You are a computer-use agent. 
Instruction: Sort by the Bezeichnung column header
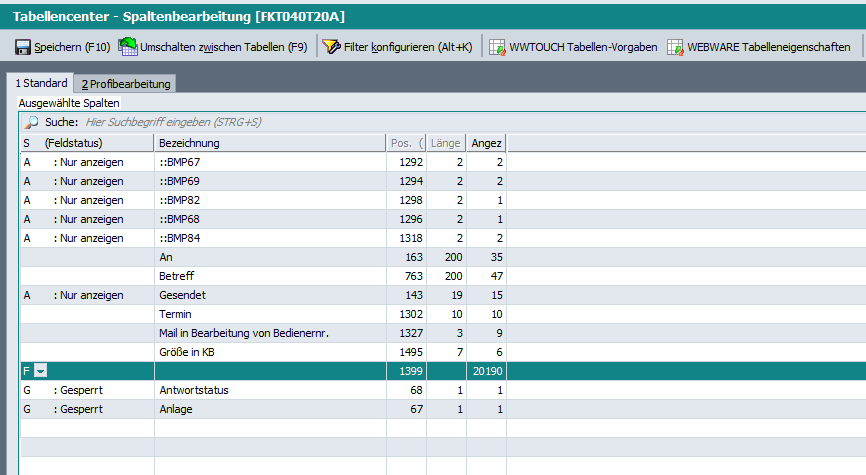(x=268, y=143)
